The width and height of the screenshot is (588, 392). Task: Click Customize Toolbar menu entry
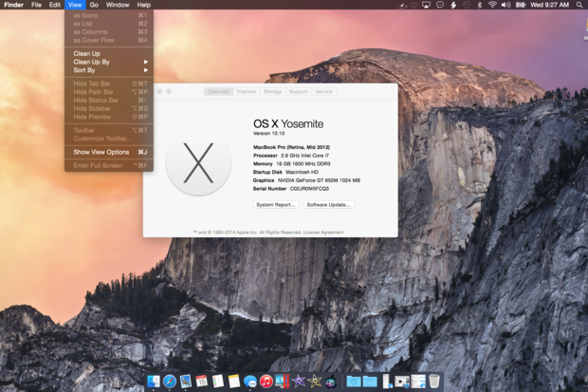click(x=109, y=139)
